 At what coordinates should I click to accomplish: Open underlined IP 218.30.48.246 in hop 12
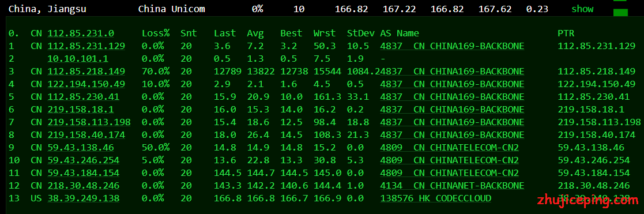[84, 186]
